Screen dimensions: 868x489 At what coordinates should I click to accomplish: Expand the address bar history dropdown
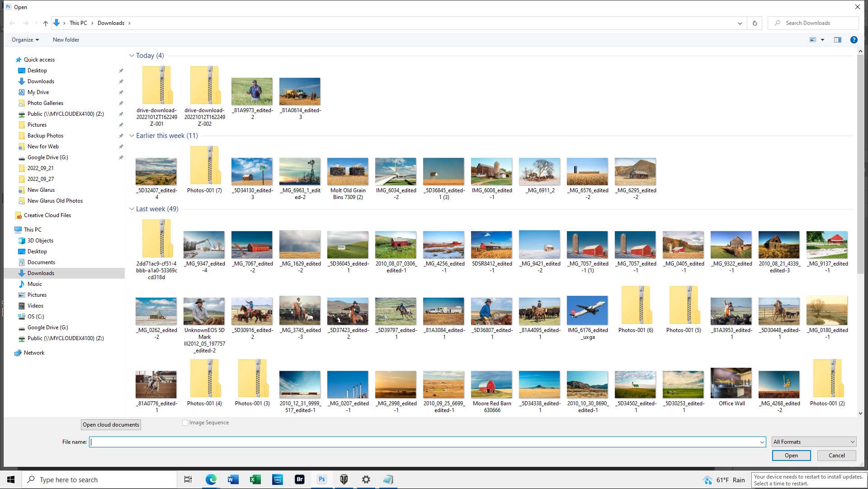(x=740, y=23)
